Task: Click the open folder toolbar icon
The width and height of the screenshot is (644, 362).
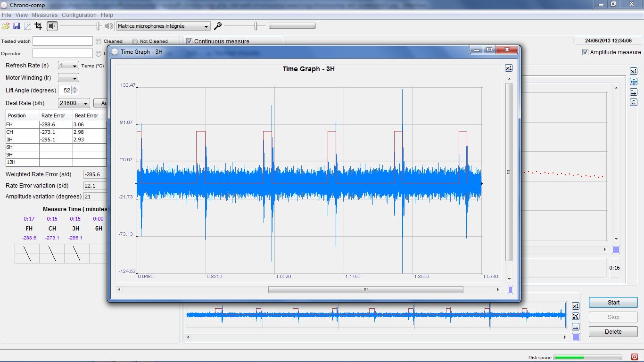Action: 6,26
